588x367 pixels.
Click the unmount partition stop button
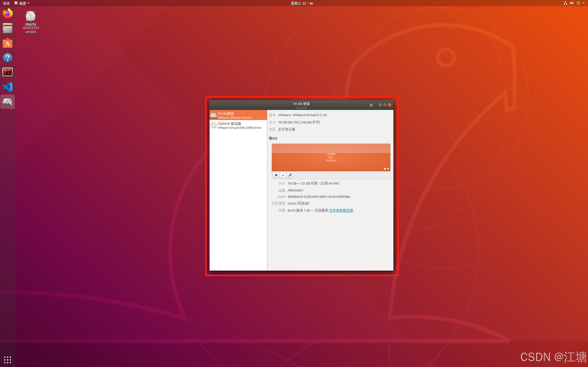276,175
